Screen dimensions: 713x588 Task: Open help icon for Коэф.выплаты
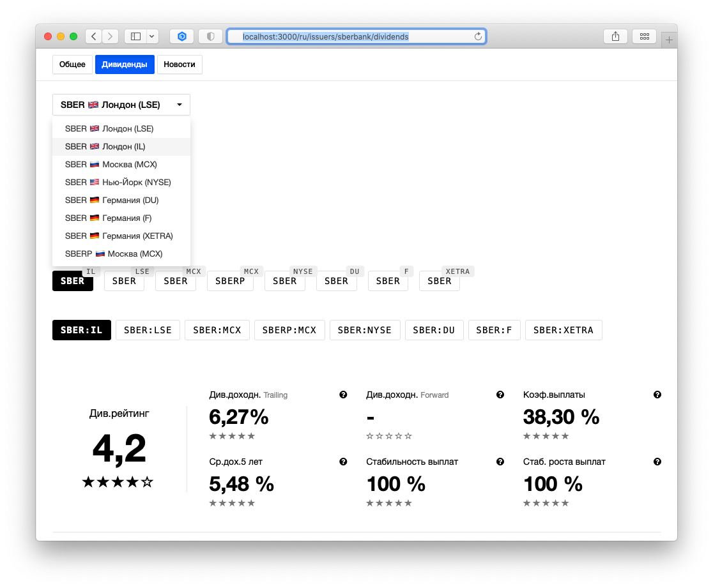click(657, 395)
